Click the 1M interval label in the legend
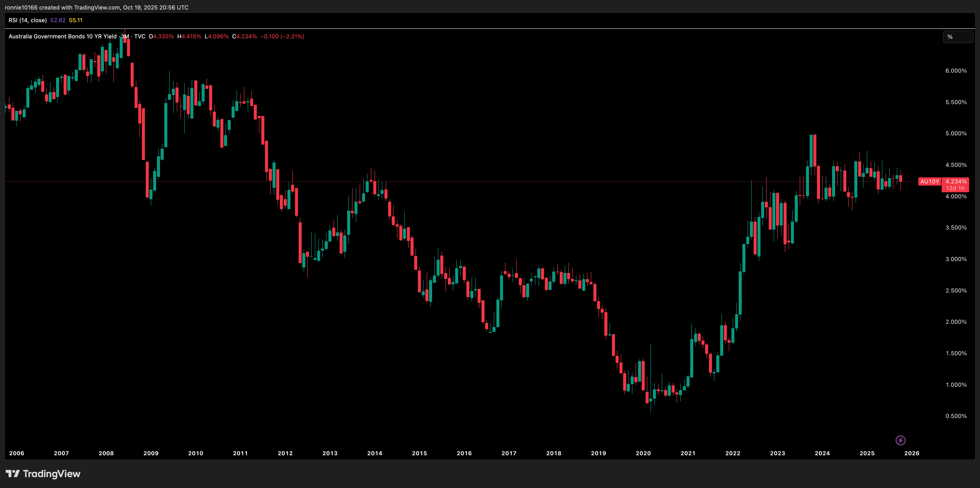Viewport: 980px width, 488px height. [125, 36]
